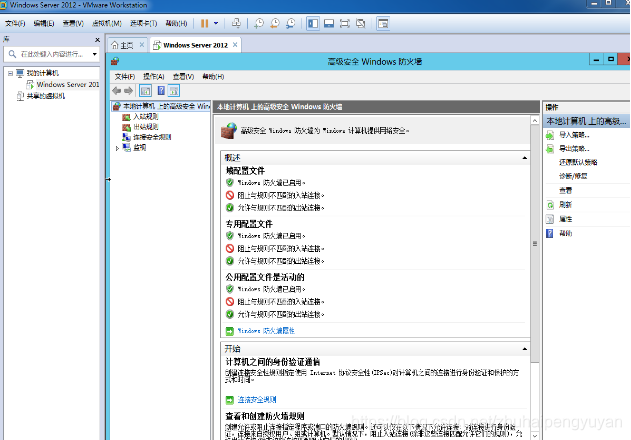Open the library search filter dropdown arrow
The width and height of the screenshot is (631, 440).
[95, 54]
